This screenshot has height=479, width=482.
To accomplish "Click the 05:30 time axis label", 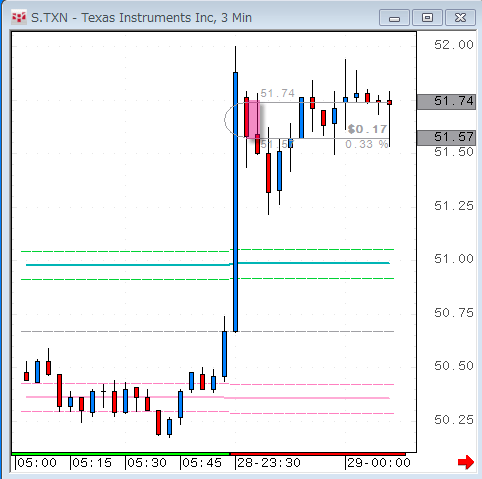I will pyautogui.click(x=147, y=463).
